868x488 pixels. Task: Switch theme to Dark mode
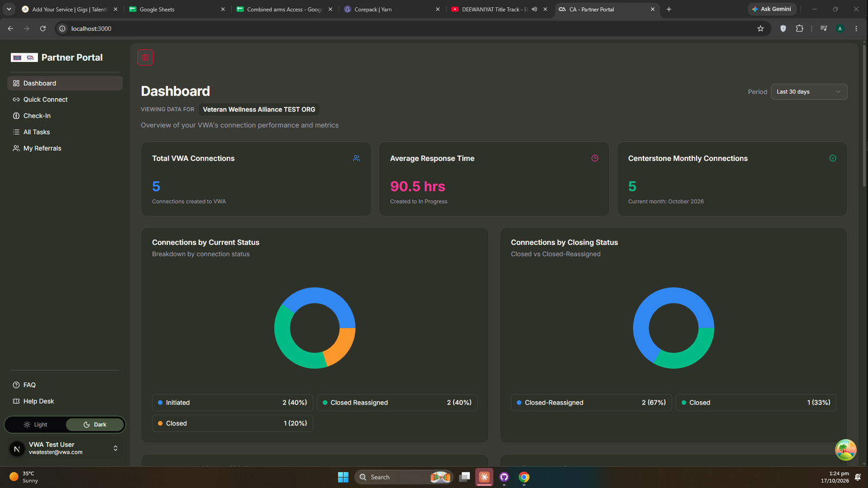[95, 424]
